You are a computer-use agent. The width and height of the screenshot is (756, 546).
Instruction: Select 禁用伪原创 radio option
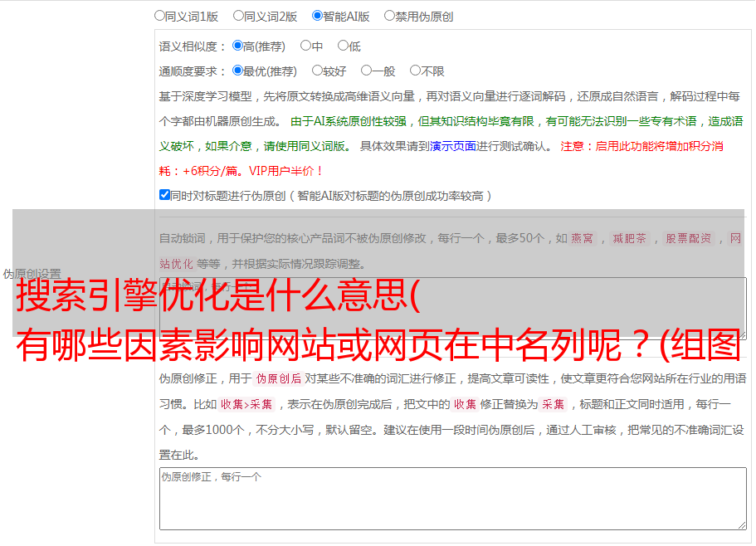tap(389, 16)
